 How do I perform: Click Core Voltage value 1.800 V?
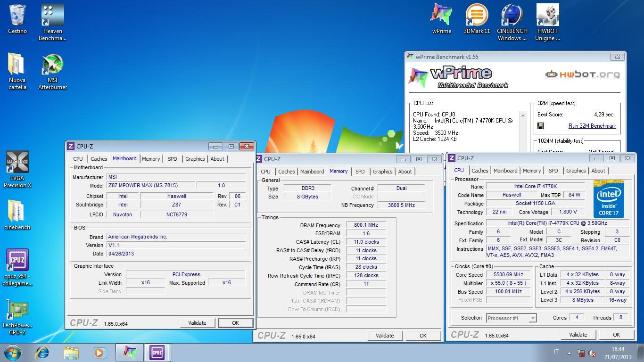point(568,212)
